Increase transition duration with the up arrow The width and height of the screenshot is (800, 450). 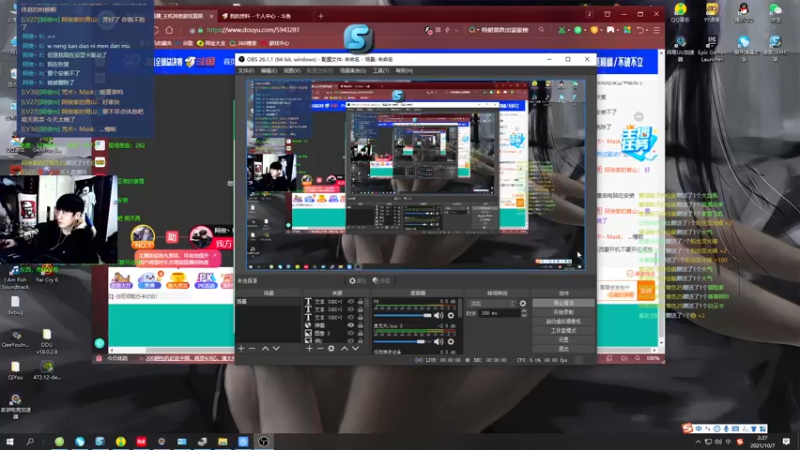coord(523,311)
